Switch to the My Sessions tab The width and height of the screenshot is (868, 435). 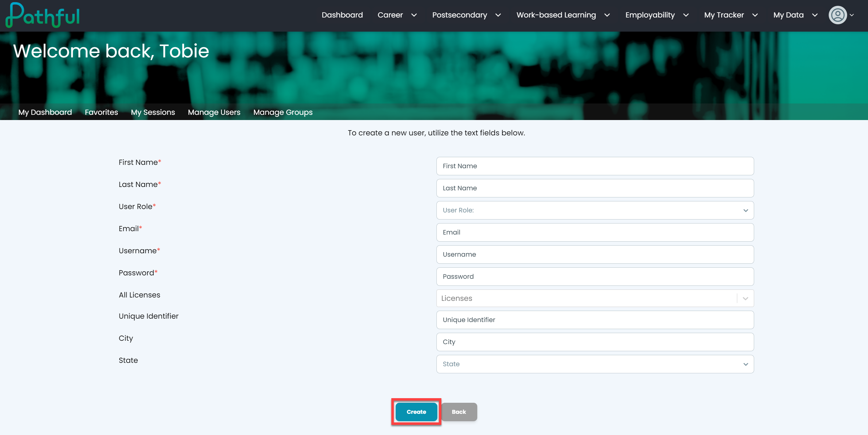[153, 112]
